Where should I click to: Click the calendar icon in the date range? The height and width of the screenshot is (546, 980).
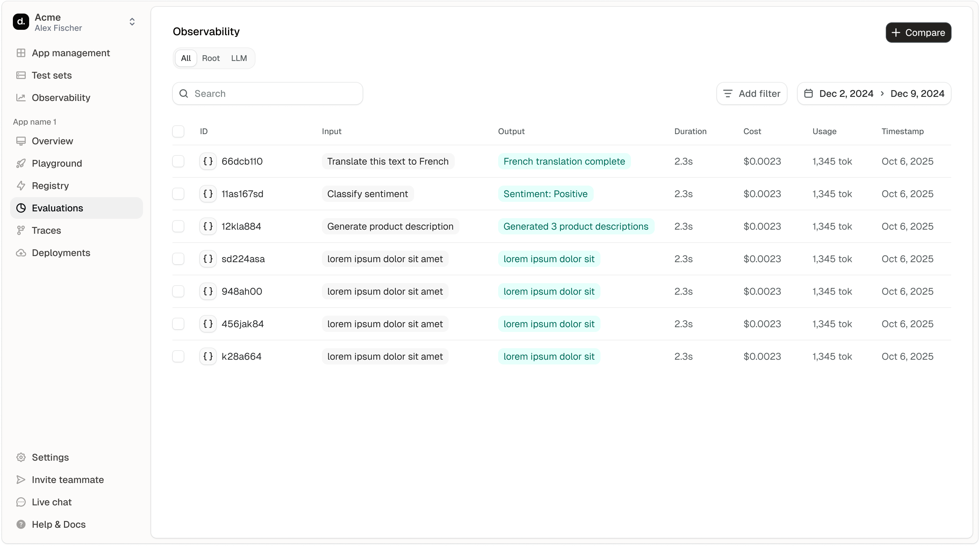pyautogui.click(x=809, y=93)
